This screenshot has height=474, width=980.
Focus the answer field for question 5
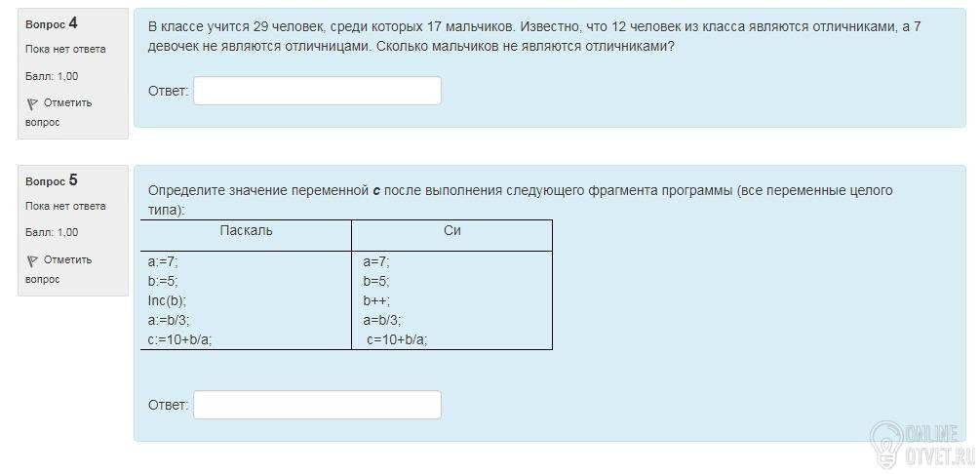pos(317,405)
